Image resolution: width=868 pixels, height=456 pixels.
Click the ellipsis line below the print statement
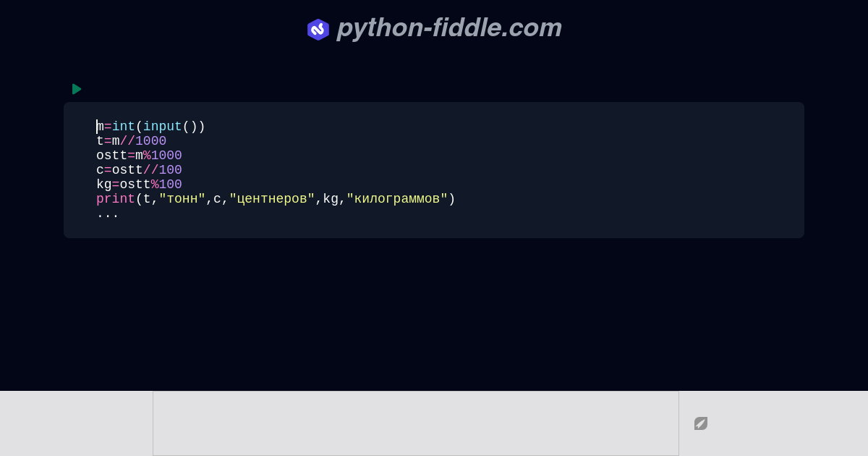pos(107,214)
